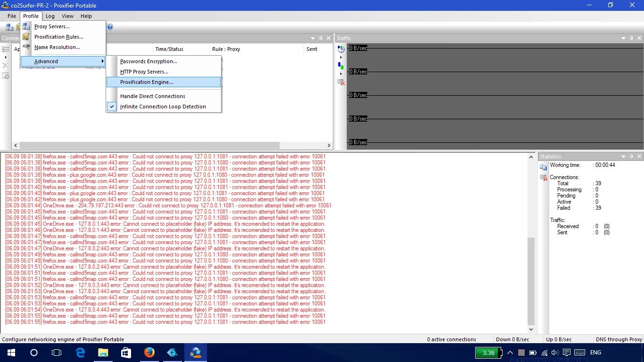
Task: Click the bottom window icon in Connections sidebar
Action: point(6,75)
